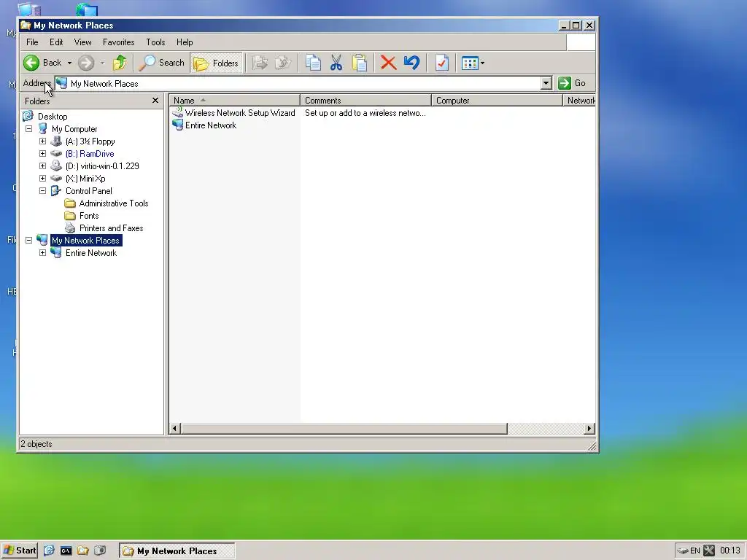Click the Move To toolbar icon
Screen dimensions: 747x560
[x=260, y=63]
